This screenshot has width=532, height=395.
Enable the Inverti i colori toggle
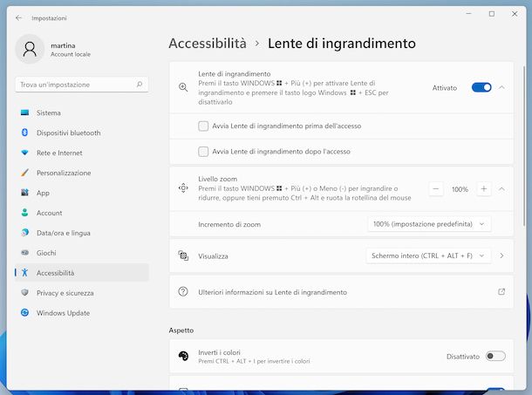click(x=495, y=356)
